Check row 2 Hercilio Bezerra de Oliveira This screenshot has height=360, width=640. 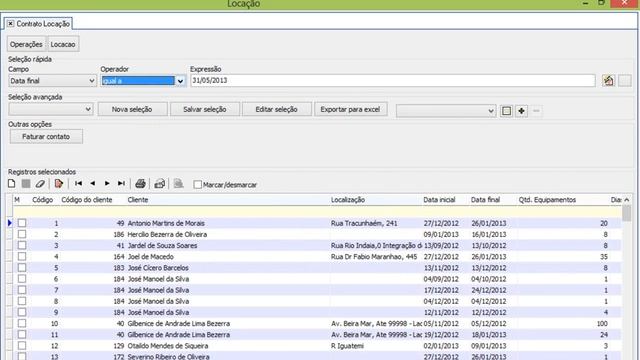[22, 234]
